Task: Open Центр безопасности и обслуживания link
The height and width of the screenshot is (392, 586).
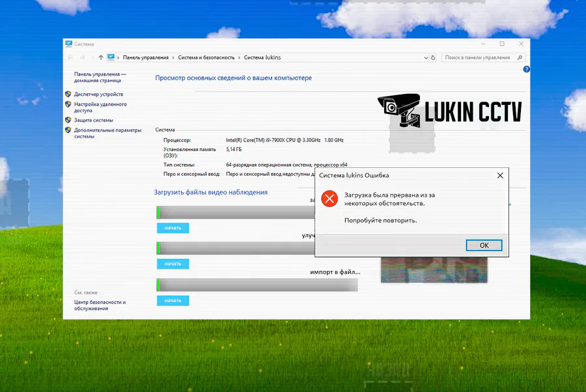Action: click(100, 305)
